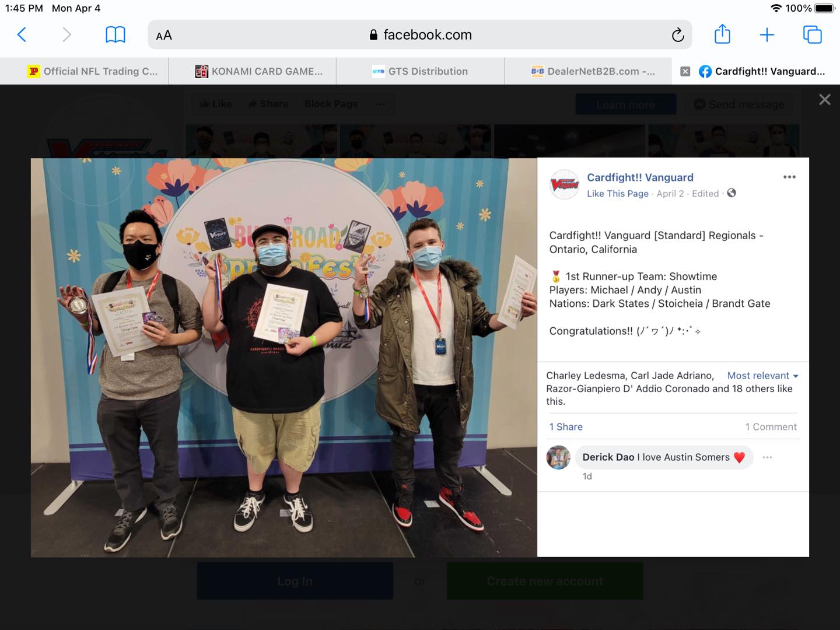This screenshot has width=840, height=630.
Task: Click the 1d comment timestamp
Action: point(587,477)
